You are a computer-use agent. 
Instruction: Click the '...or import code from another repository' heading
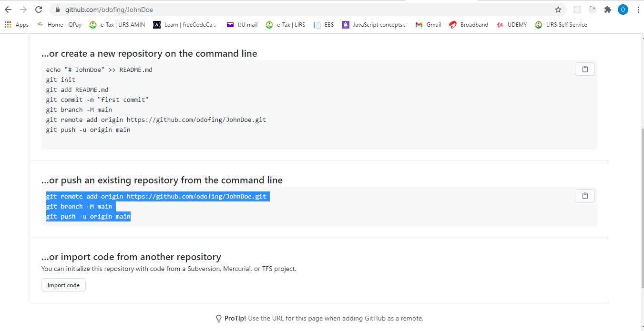(x=131, y=257)
